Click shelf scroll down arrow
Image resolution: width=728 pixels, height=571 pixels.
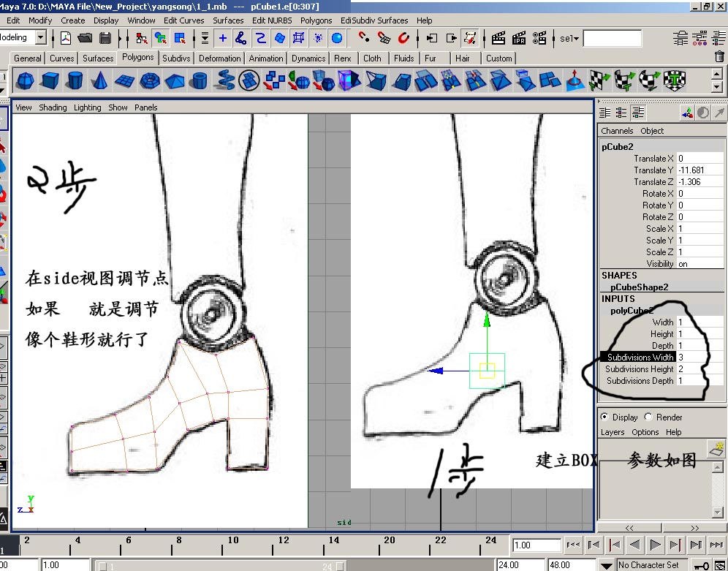pyautogui.click(x=717, y=87)
